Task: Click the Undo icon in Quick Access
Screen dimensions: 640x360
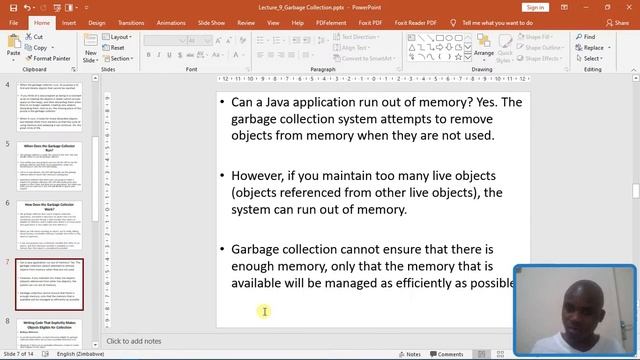Action: pyautogui.click(x=27, y=8)
